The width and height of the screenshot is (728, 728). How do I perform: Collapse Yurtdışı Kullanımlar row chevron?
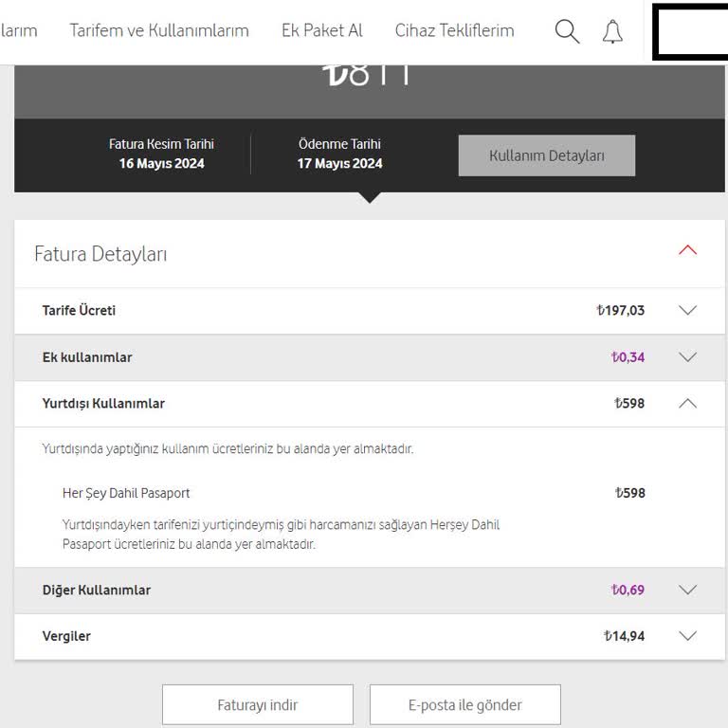point(687,404)
